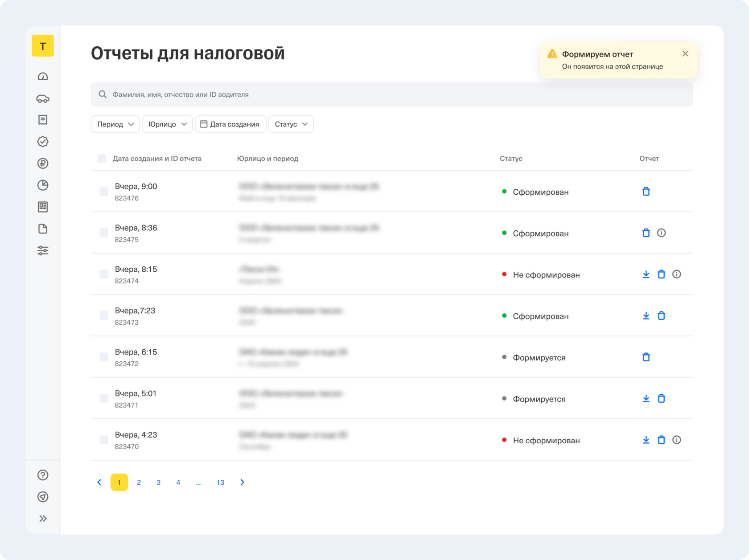Image resolution: width=749 pixels, height=560 pixels.
Task: Go to next page with right arrow
Action: (242, 482)
